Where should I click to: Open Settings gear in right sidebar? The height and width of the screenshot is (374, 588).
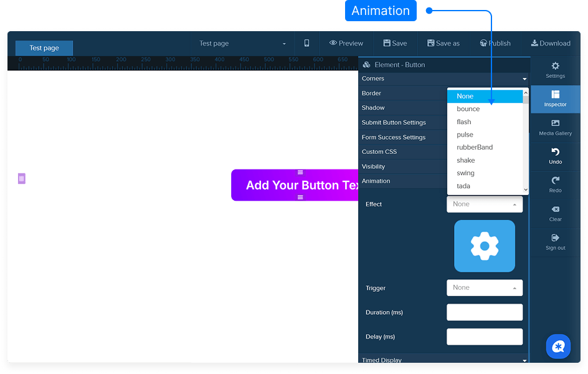coord(555,66)
